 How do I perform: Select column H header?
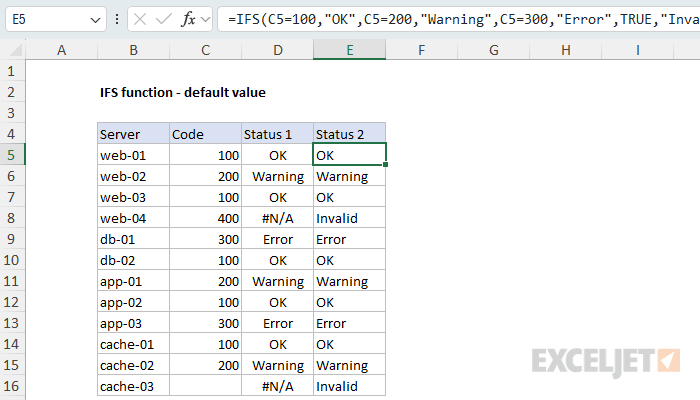tap(566, 50)
